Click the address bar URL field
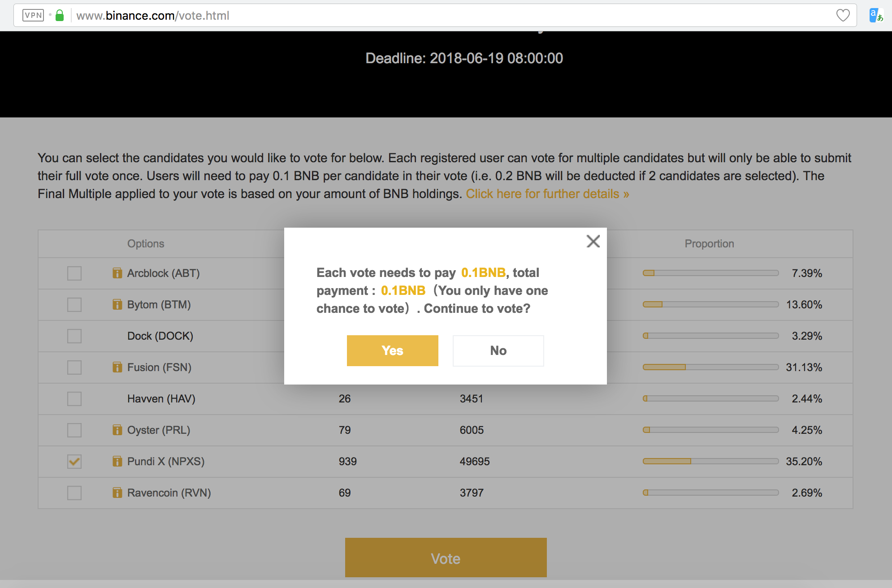This screenshot has width=892, height=588. pos(435,16)
